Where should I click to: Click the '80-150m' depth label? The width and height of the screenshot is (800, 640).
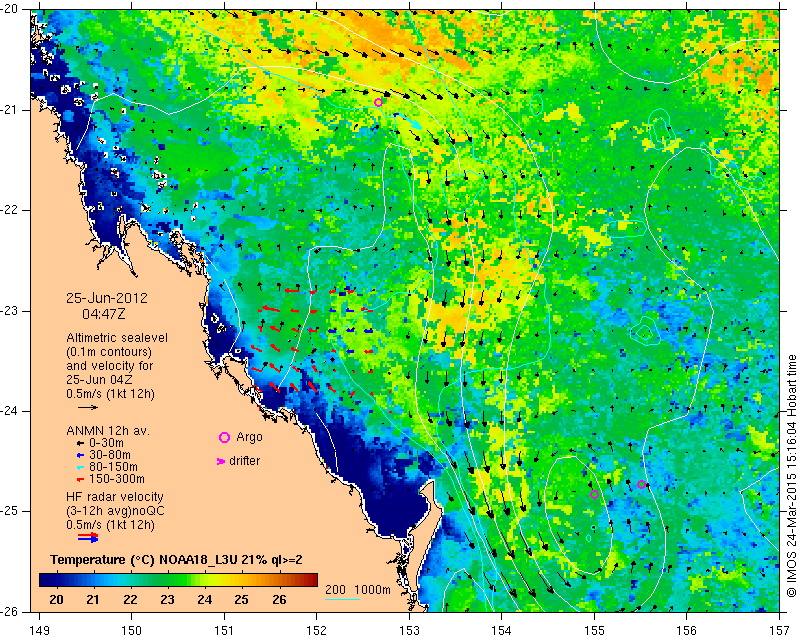(x=113, y=467)
